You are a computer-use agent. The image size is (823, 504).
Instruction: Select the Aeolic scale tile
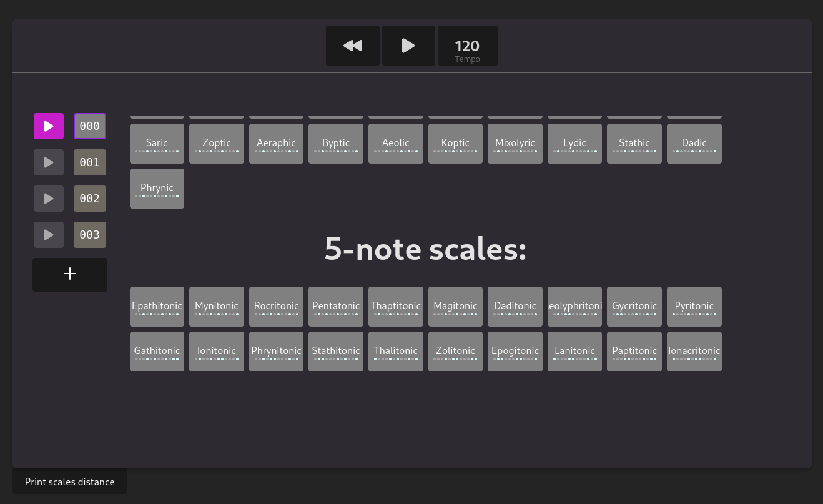[x=395, y=144]
